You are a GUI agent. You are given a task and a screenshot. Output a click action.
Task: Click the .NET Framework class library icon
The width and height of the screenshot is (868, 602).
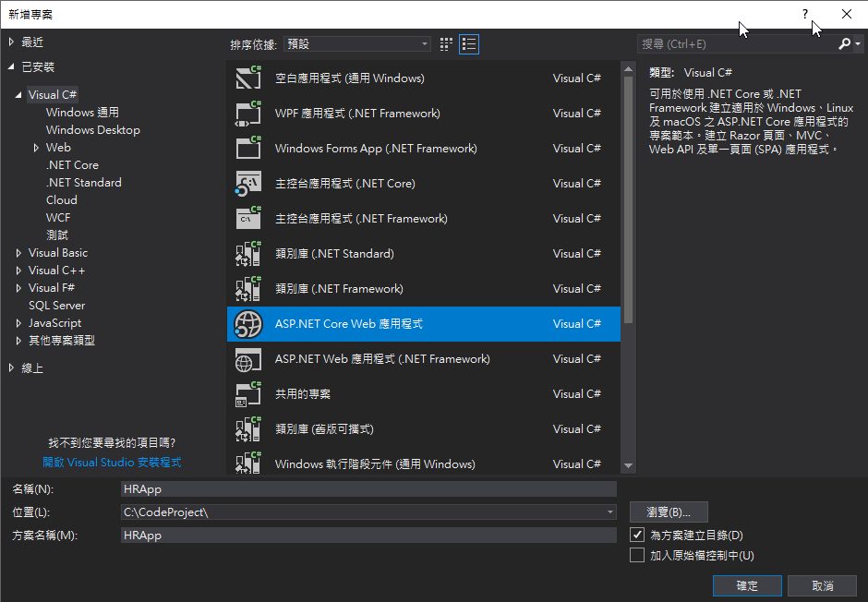coord(248,289)
